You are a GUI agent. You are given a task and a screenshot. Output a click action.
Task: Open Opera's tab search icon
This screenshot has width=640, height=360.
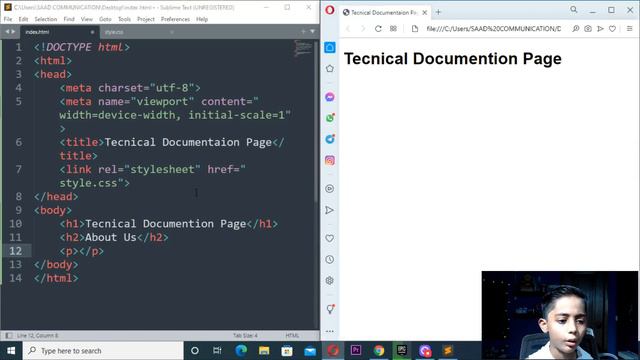pyautogui.click(x=573, y=9)
